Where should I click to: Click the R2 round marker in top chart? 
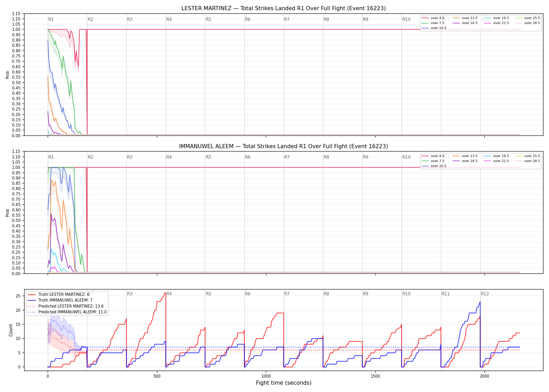90,19
